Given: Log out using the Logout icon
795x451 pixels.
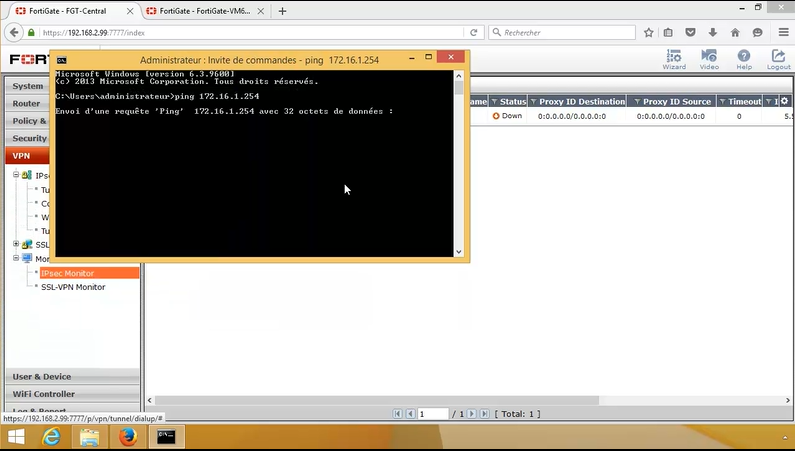Looking at the screenshot, I should point(779,59).
